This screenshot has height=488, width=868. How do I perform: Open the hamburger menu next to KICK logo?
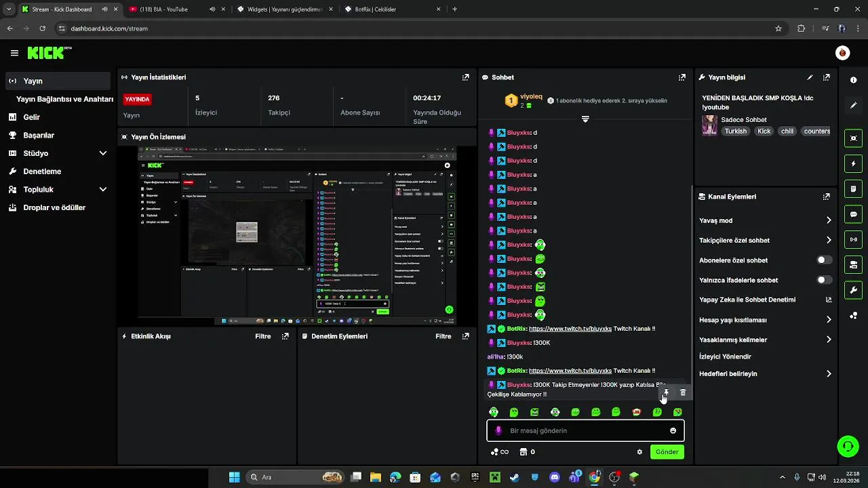[x=14, y=53]
